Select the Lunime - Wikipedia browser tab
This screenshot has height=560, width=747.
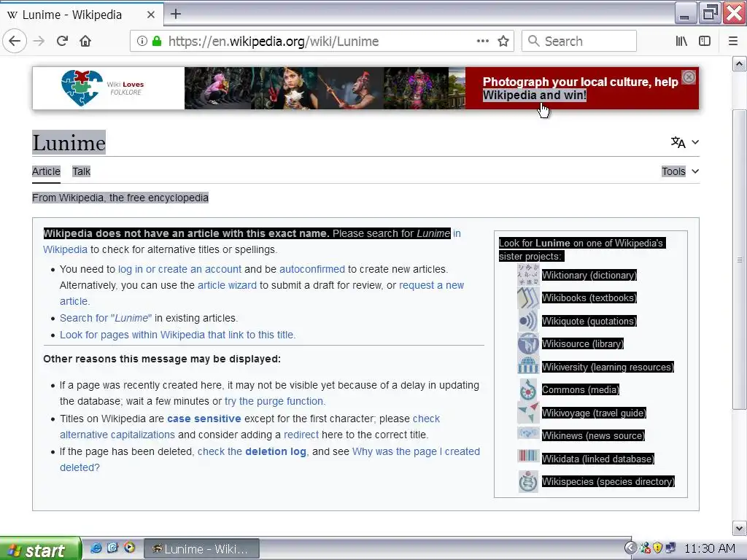pos(81,15)
